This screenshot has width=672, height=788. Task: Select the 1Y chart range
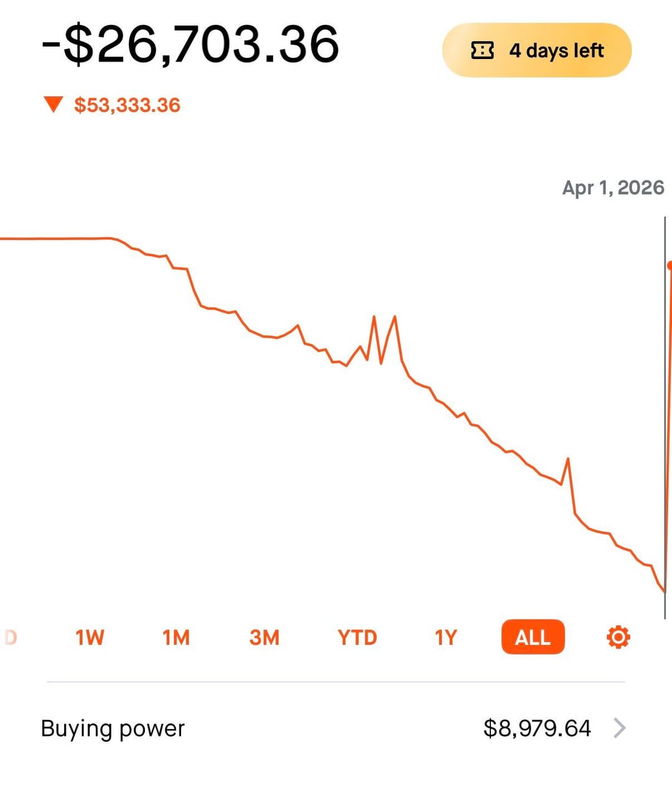446,637
